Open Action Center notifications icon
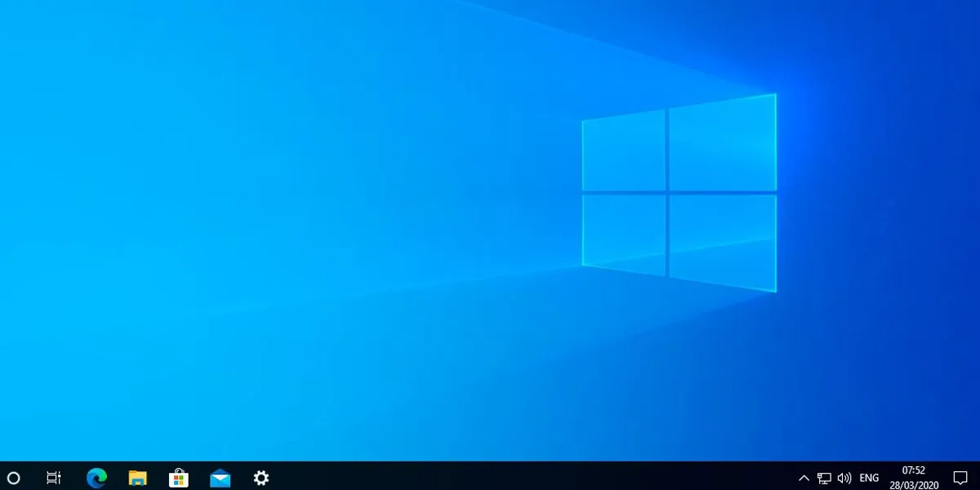Screen dimensions: 980x490 tap(960, 478)
